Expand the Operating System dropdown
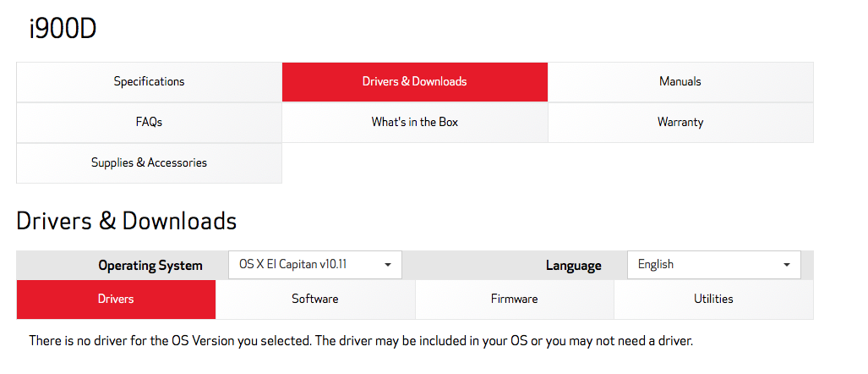Viewport: 868px width, 374px height. [315, 265]
